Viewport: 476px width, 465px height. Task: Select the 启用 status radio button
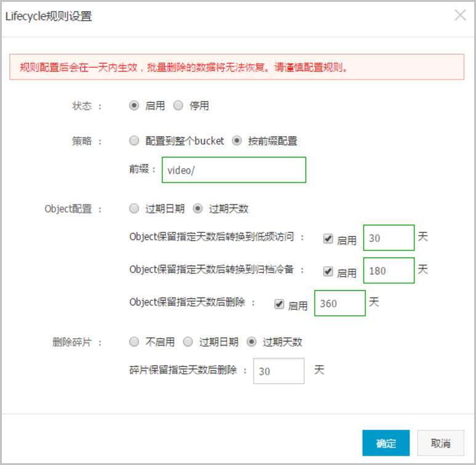tap(134, 105)
